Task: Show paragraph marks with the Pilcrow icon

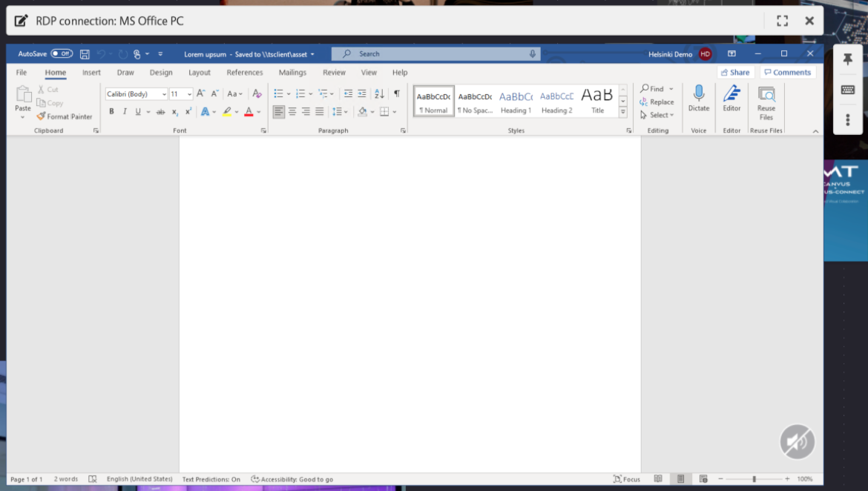Action: (x=398, y=94)
